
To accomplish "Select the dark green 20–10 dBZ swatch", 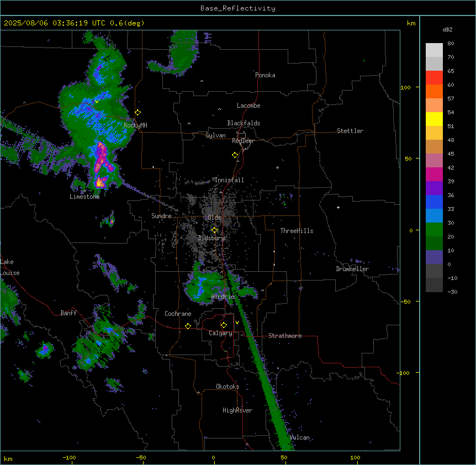I will 434,243.
